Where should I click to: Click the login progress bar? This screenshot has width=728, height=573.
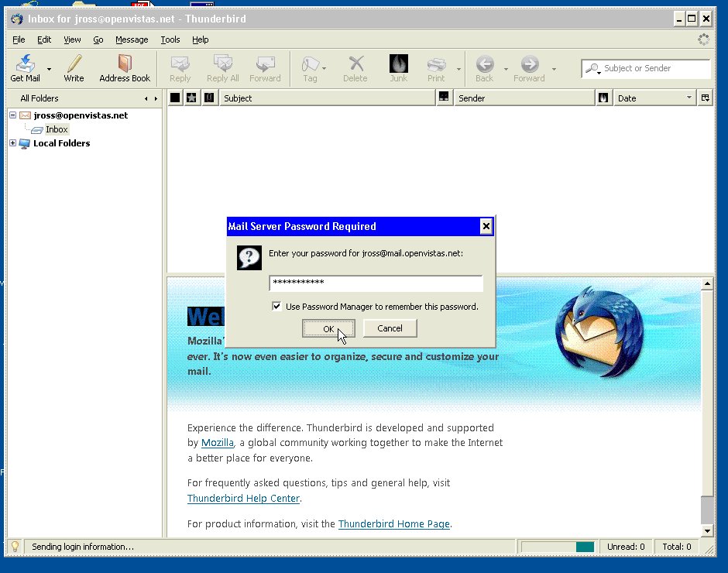[558, 547]
